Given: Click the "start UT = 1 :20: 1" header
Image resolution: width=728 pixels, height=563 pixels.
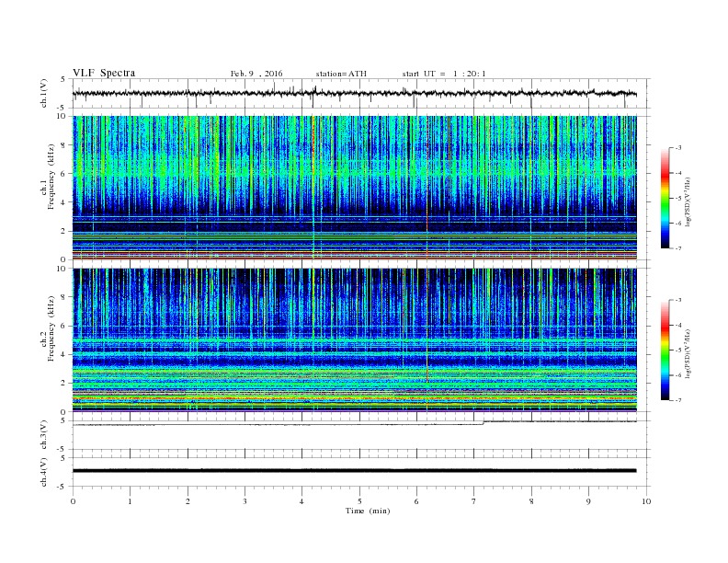Looking at the screenshot, I should 444,74.
